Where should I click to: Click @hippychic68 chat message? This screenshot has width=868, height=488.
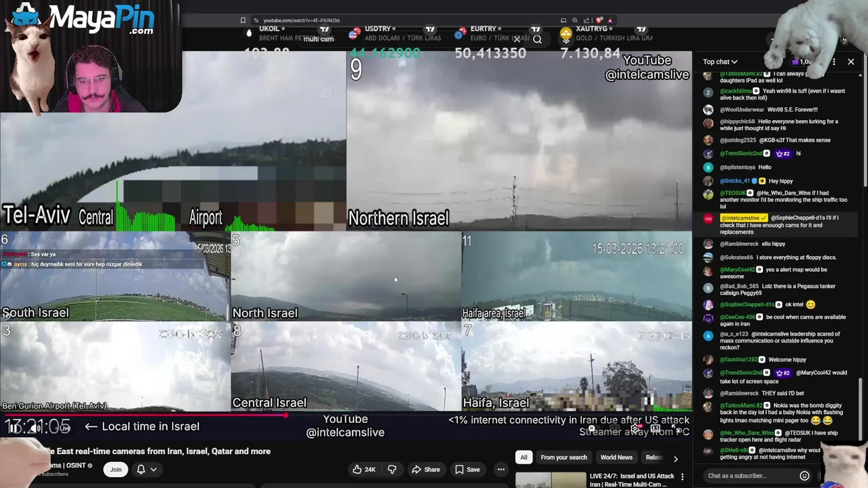774,125
